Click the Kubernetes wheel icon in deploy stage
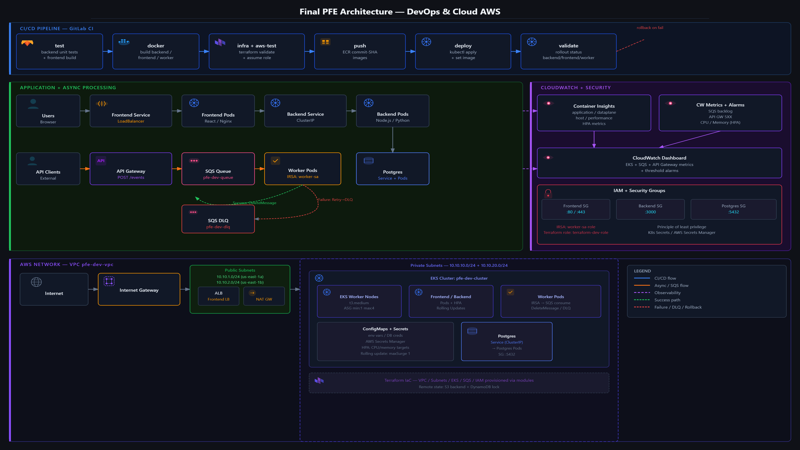The height and width of the screenshot is (450, 800). 427,42
